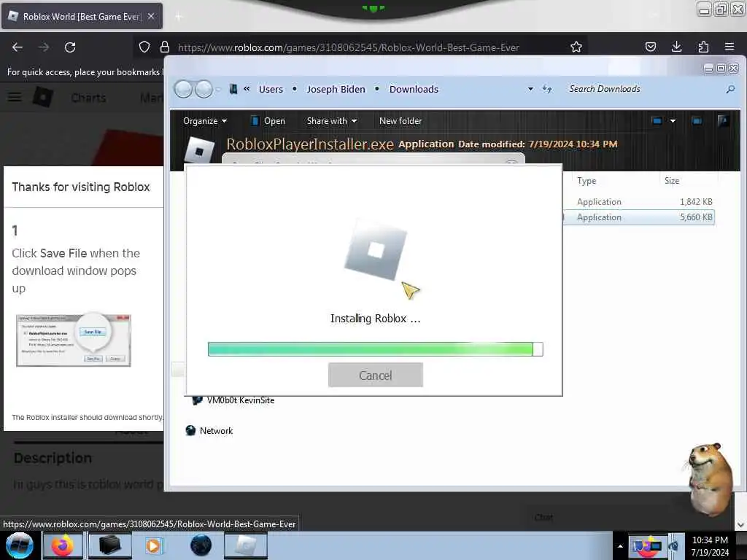This screenshot has width=747, height=560.
Task: Select the Roblox World browser tab
Action: coord(82,16)
